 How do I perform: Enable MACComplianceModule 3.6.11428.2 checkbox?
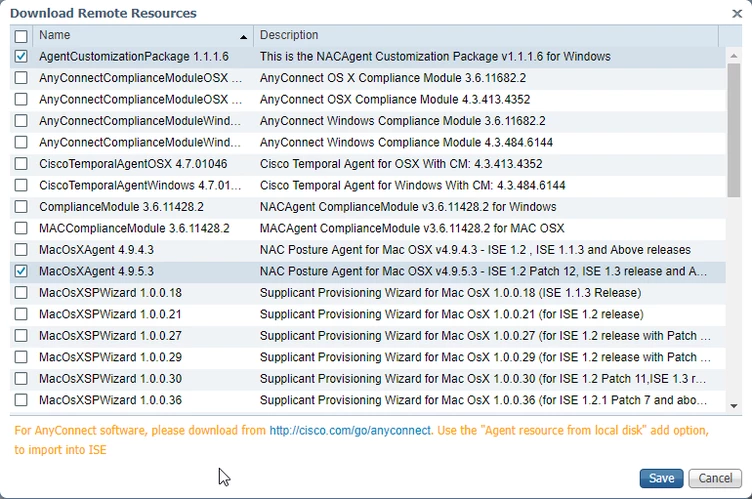point(21,228)
